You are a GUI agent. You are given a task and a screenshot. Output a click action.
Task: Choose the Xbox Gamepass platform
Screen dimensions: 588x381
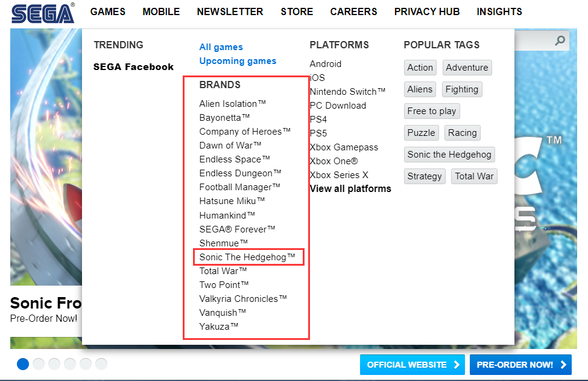click(x=344, y=147)
